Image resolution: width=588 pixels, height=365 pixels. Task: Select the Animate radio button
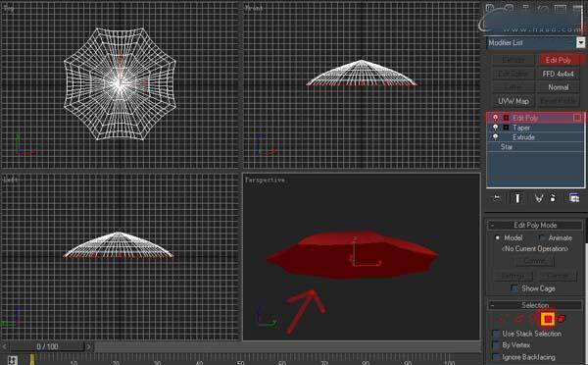(541, 237)
